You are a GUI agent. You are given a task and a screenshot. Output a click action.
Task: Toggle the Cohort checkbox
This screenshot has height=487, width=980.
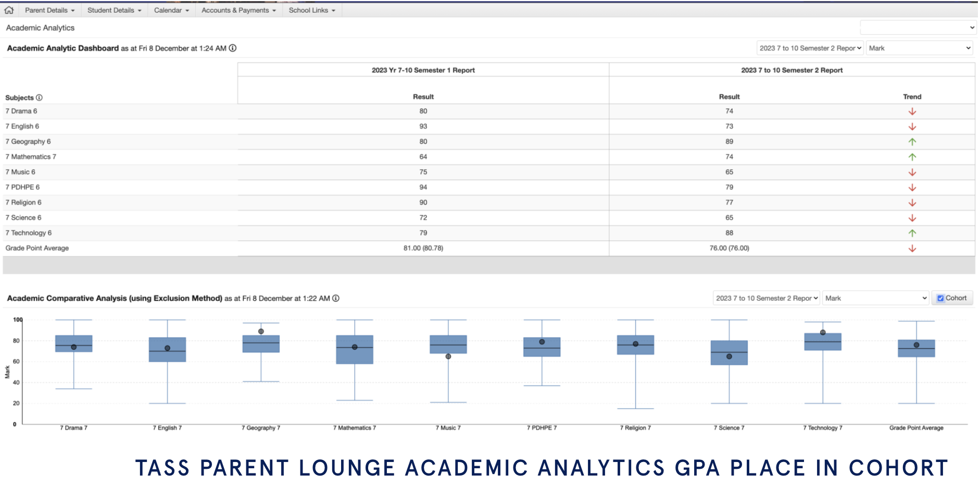pyautogui.click(x=940, y=298)
